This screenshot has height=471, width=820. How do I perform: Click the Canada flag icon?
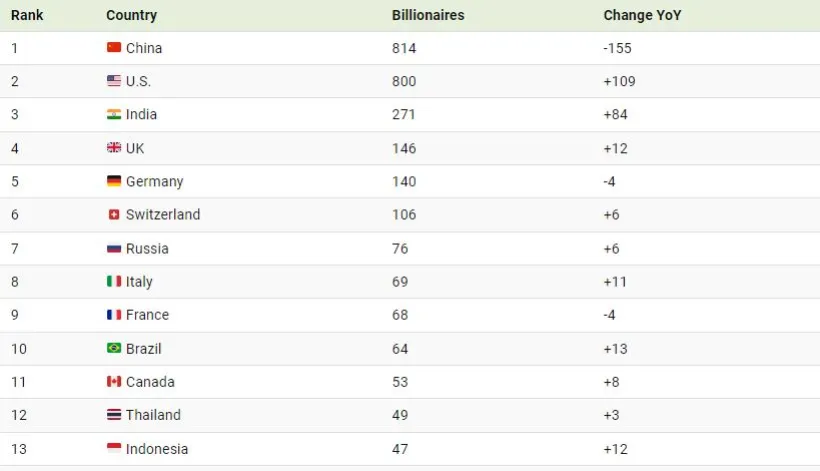point(114,382)
